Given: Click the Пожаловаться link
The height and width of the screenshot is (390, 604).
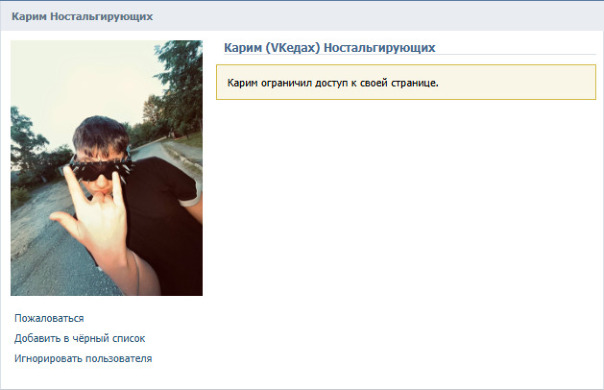Looking at the screenshot, I should click(49, 318).
